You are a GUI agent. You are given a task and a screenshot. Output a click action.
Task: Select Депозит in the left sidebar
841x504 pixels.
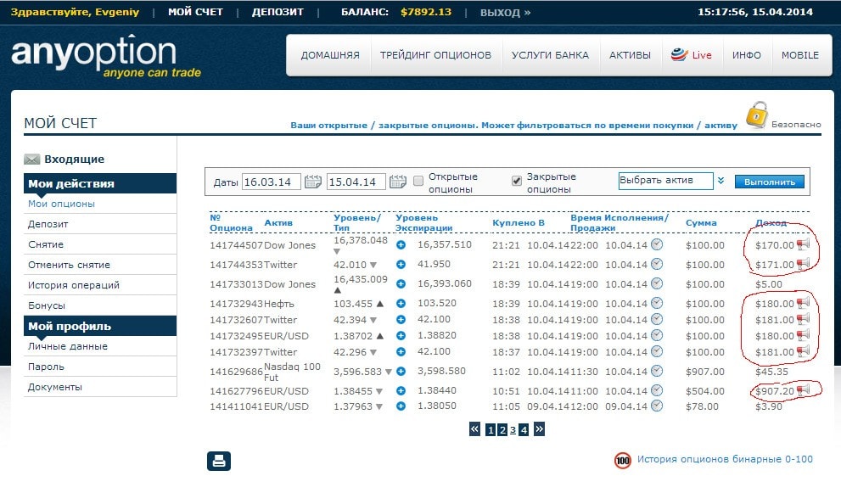(x=48, y=224)
